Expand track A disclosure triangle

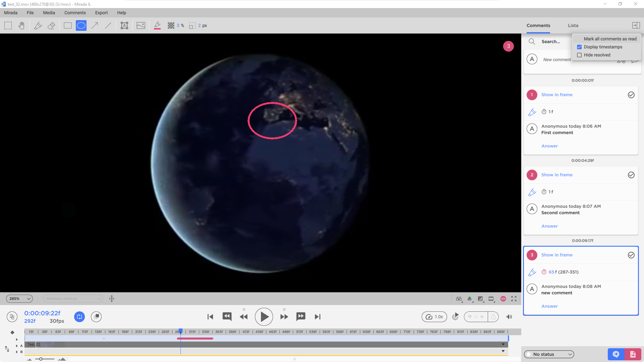17,346
